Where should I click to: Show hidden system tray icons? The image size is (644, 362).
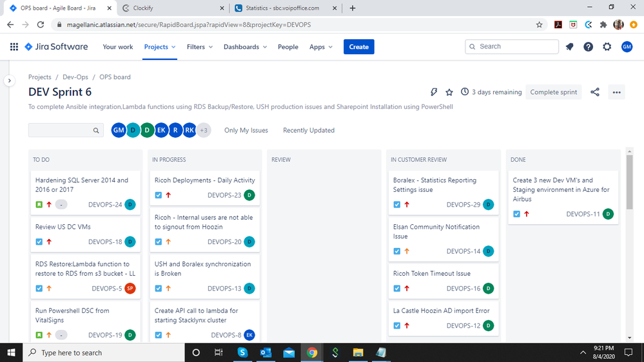(x=583, y=352)
